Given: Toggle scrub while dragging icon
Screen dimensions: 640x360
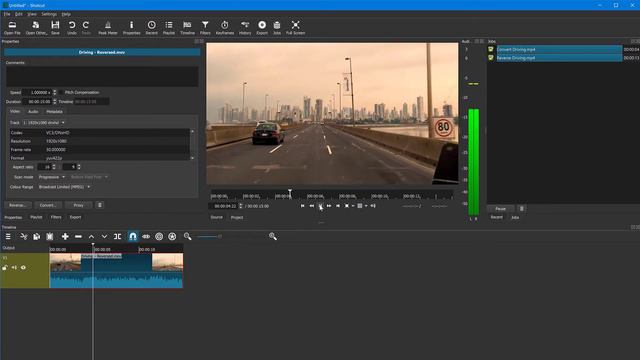Looking at the screenshot, I should coord(146,236).
